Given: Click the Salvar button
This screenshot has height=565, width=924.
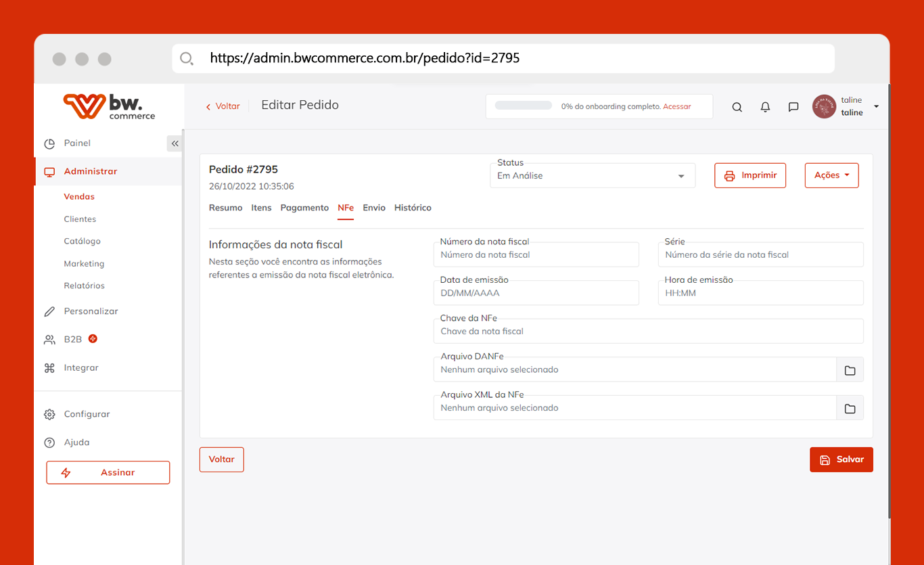Looking at the screenshot, I should click(841, 459).
